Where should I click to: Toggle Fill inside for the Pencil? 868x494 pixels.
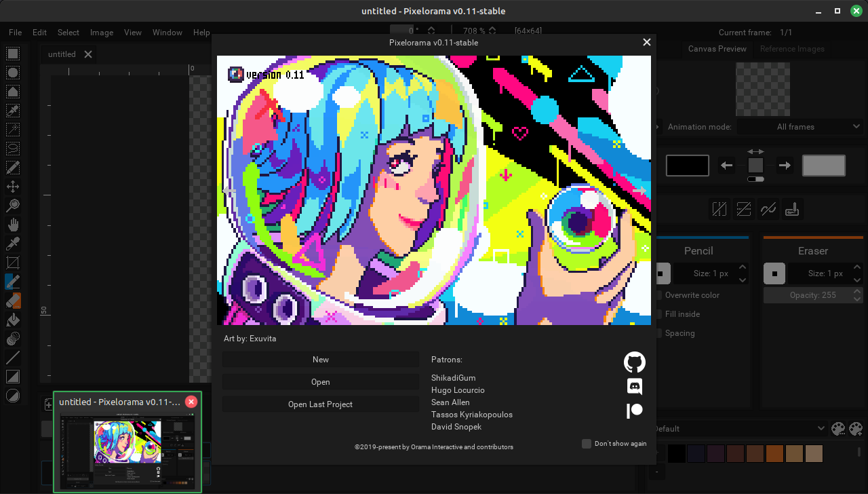click(x=657, y=314)
